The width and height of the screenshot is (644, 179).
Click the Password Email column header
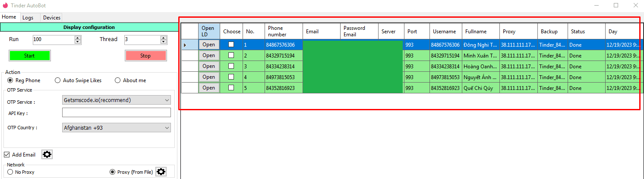[x=359, y=31]
